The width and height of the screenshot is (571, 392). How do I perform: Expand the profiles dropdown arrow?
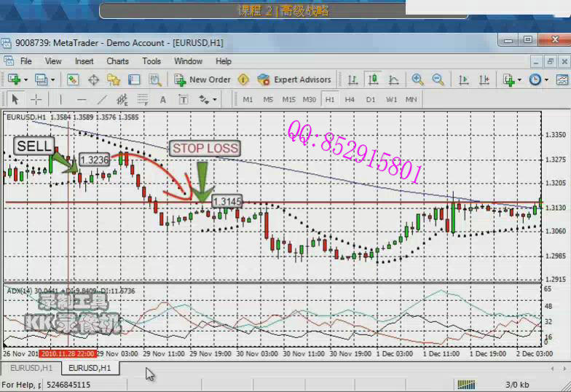[52, 79]
